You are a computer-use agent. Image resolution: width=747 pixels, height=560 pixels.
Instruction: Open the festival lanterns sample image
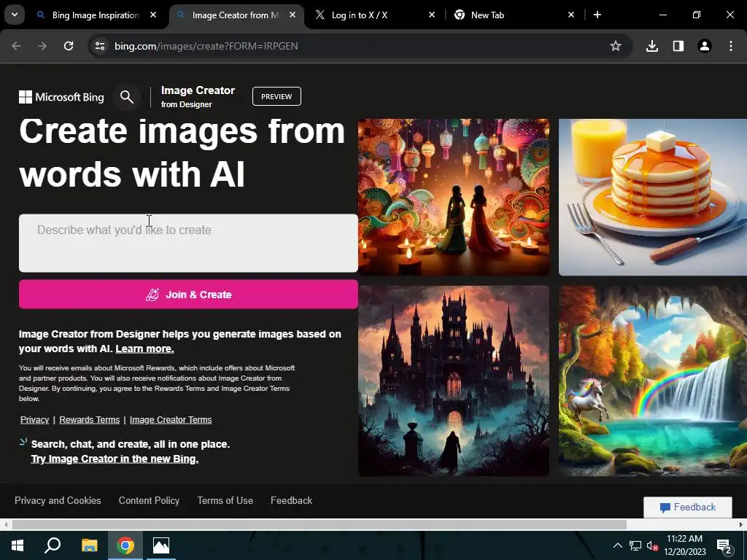pyautogui.click(x=454, y=197)
